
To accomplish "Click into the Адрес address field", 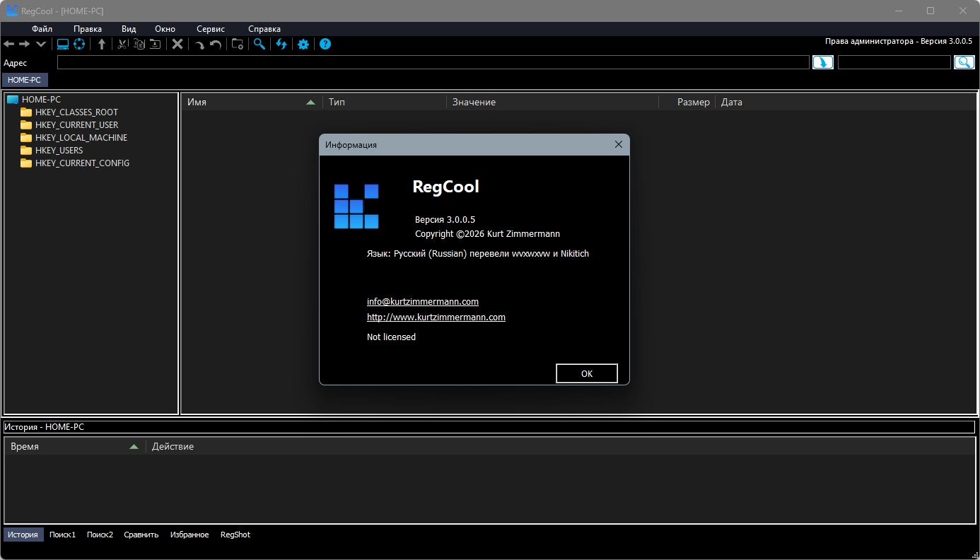I will pyautogui.click(x=433, y=62).
